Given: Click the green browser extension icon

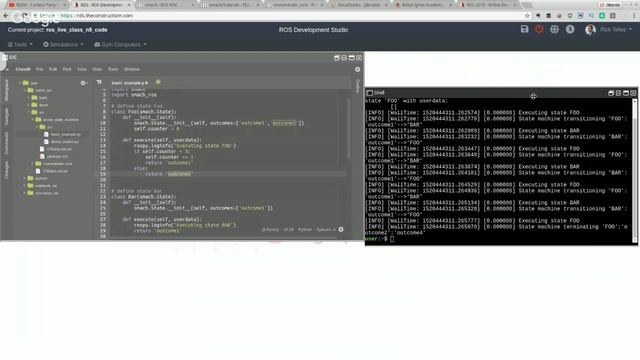Looking at the screenshot, I should tap(602, 16).
